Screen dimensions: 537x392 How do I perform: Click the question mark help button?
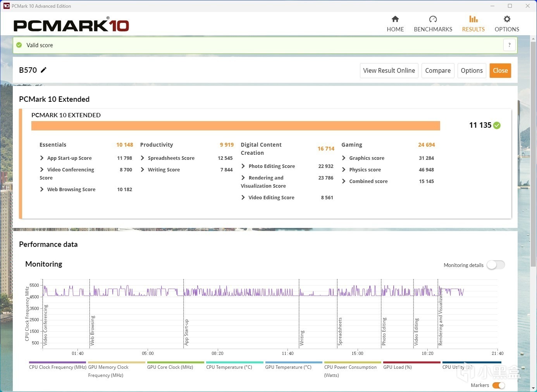pos(509,45)
